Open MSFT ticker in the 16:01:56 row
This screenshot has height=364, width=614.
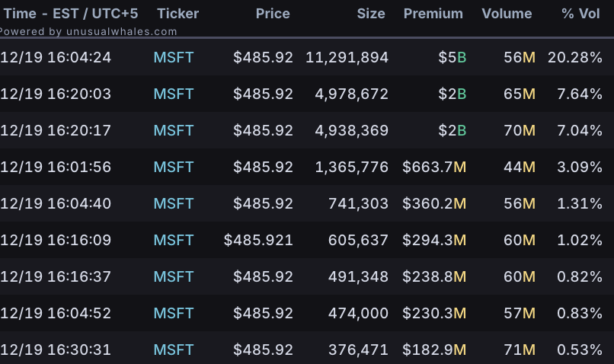pos(174,167)
